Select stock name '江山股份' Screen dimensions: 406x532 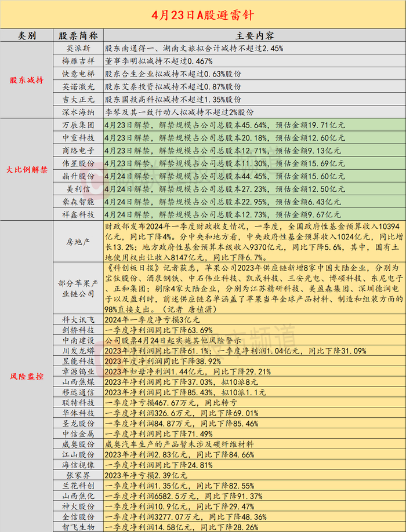point(78,455)
